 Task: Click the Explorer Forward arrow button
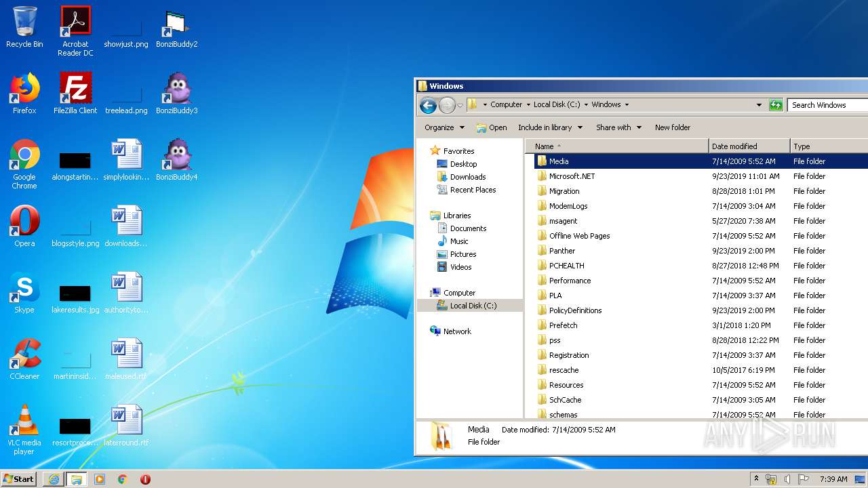[x=447, y=105]
